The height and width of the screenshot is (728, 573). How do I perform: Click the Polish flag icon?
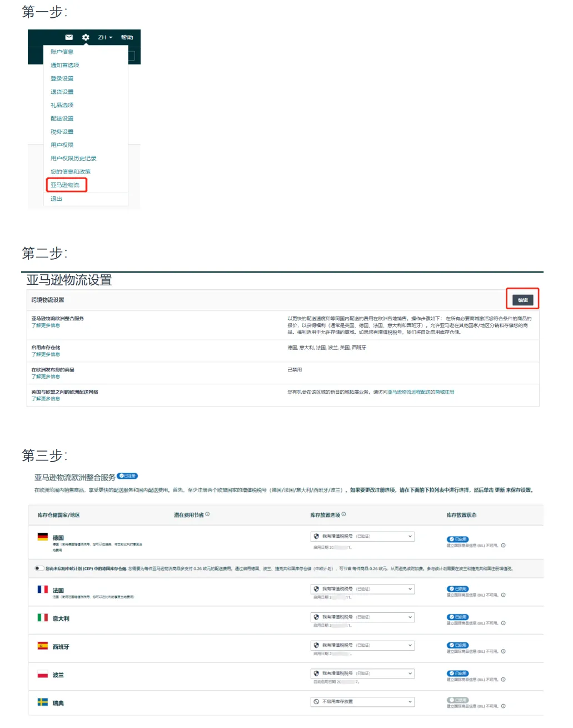point(43,674)
